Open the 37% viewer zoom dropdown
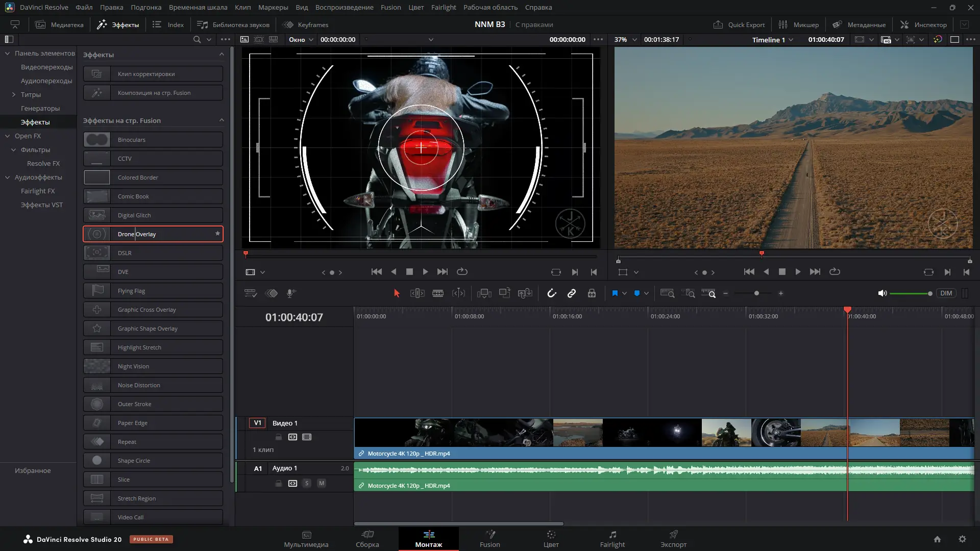Viewport: 980px width, 551px height. coord(626,40)
